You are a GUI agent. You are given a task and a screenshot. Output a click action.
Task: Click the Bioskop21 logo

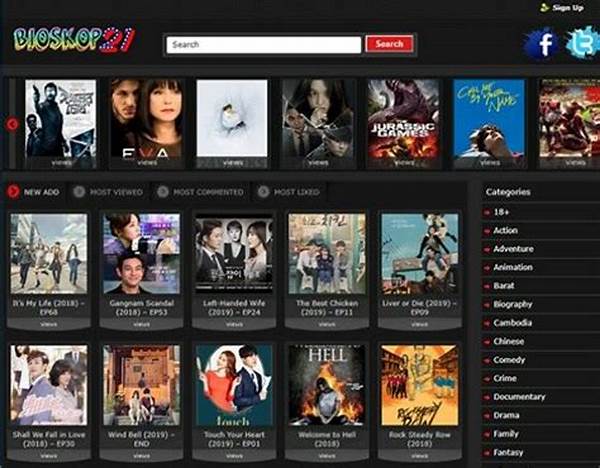tap(74, 39)
